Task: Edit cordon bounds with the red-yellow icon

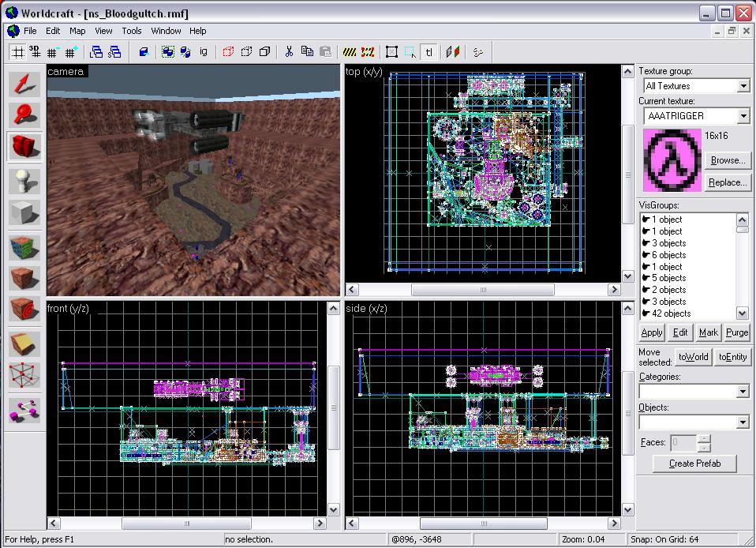Action: point(368,52)
